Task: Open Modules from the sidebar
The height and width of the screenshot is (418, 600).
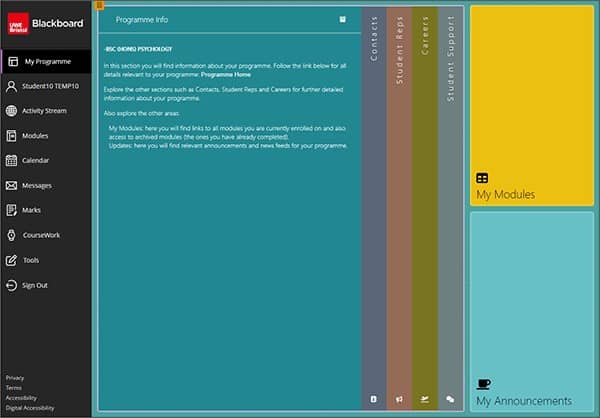Action: coord(46,136)
